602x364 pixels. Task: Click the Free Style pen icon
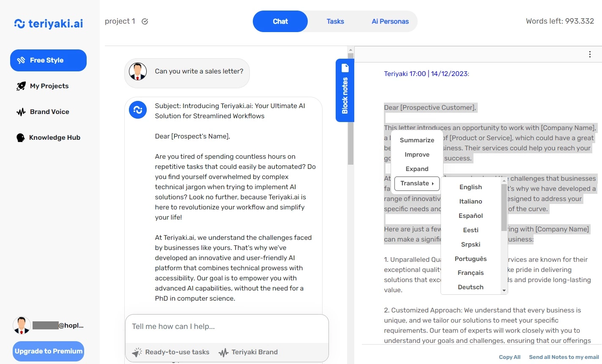coord(21,60)
